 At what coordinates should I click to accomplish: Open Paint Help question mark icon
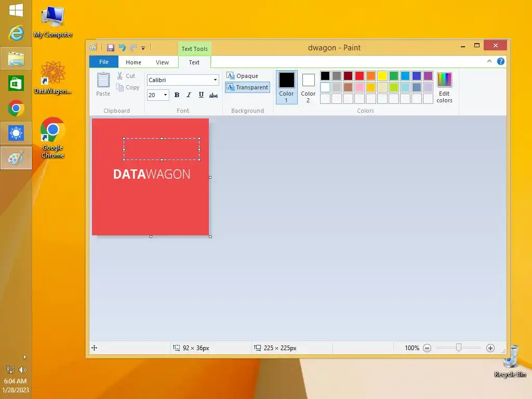(x=501, y=61)
